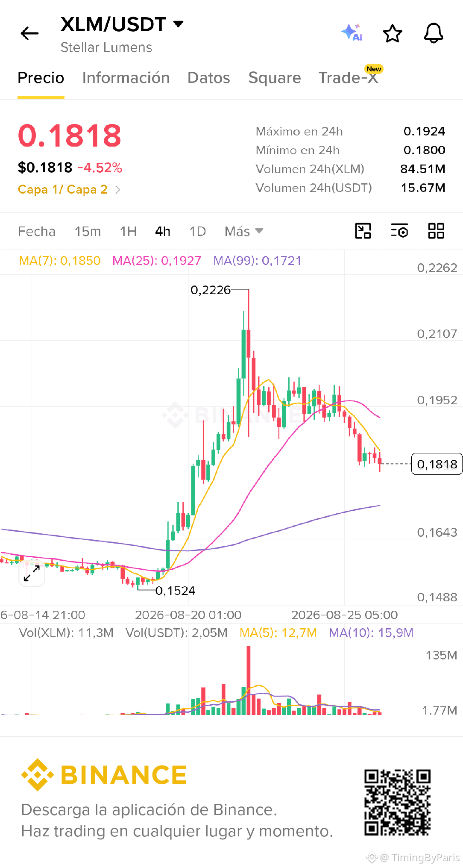This screenshot has width=463, height=868.
Task: Tap the 0,2226 high price marker
Action: tap(211, 290)
